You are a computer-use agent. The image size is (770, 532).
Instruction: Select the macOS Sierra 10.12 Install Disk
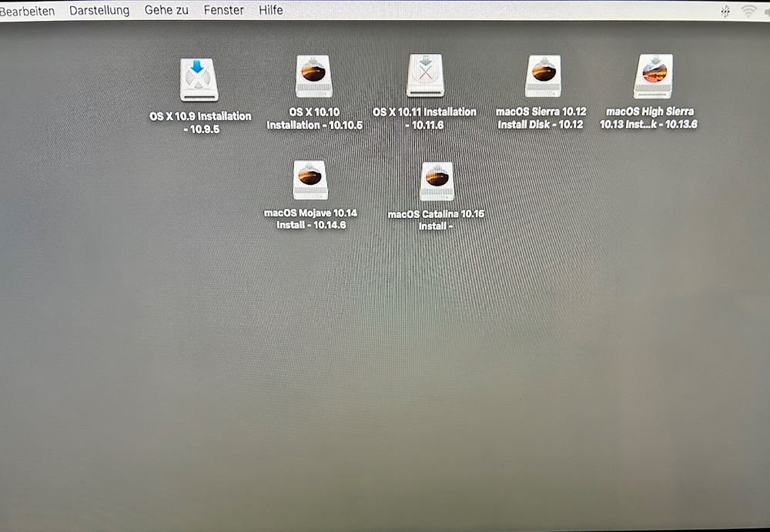tap(541, 75)
